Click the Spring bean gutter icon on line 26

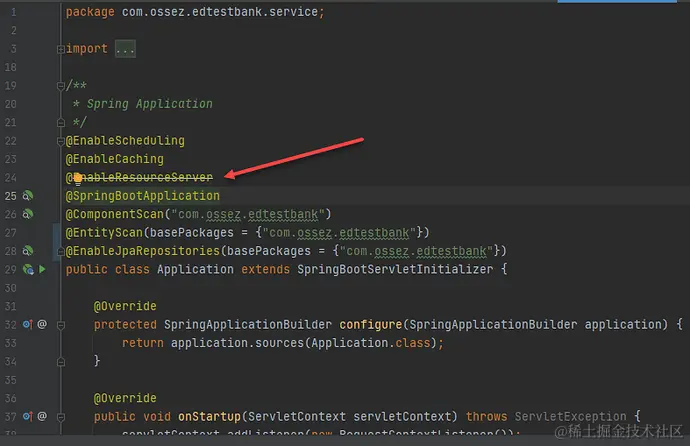coord(28,214)
